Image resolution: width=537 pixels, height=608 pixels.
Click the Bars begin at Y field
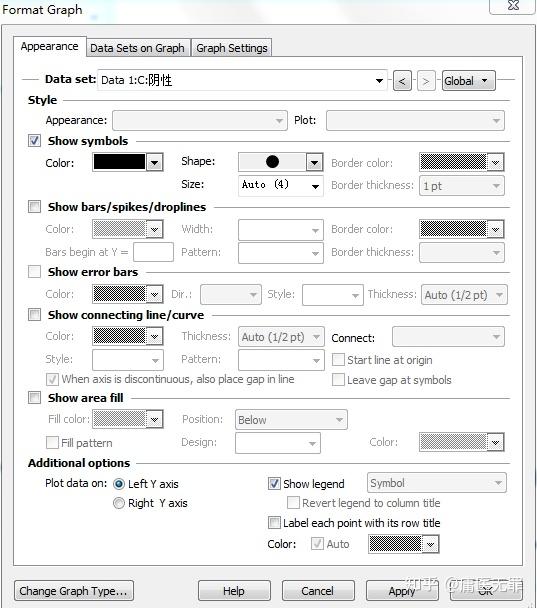click(154, 252)
